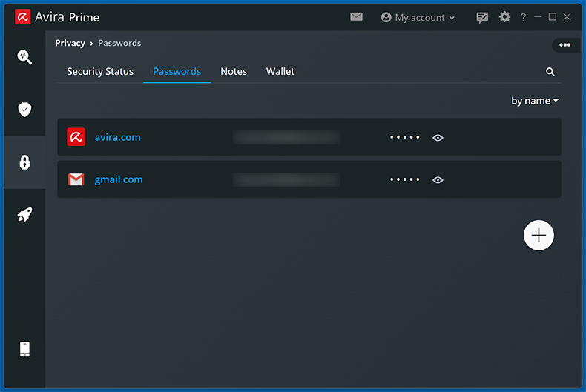Click the Avira logo in title bar

pyautogui.click(x=22, y=17)
